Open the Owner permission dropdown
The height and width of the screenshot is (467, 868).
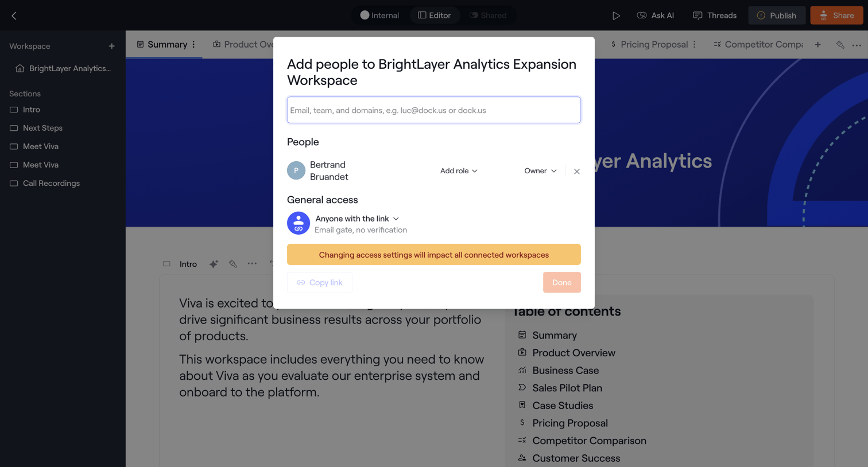[x=540, y=171]
